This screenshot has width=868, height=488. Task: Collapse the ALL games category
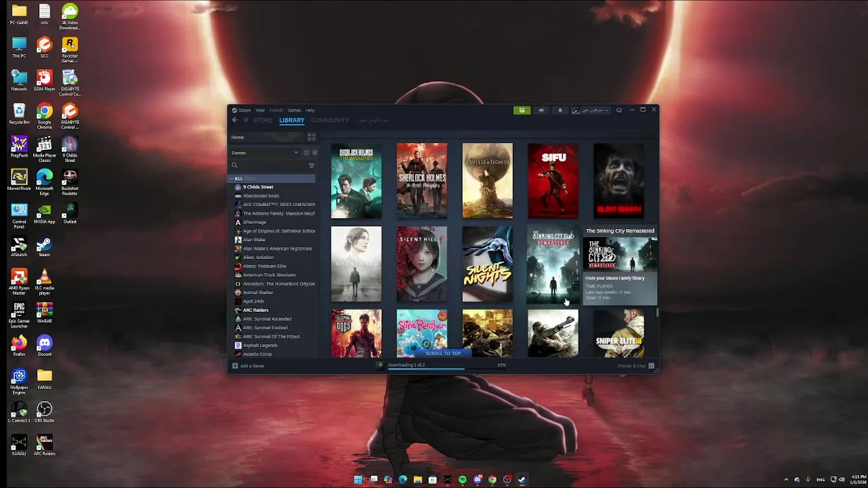[231, 178]
